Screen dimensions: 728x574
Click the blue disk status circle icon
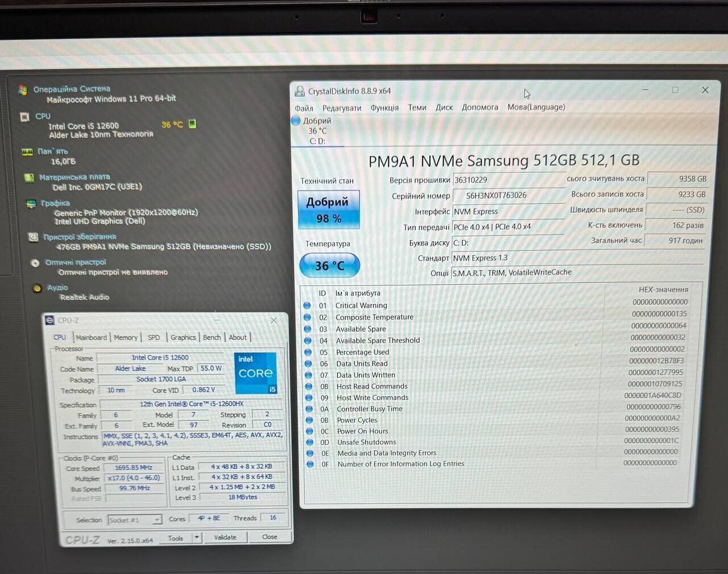[296, 121]
